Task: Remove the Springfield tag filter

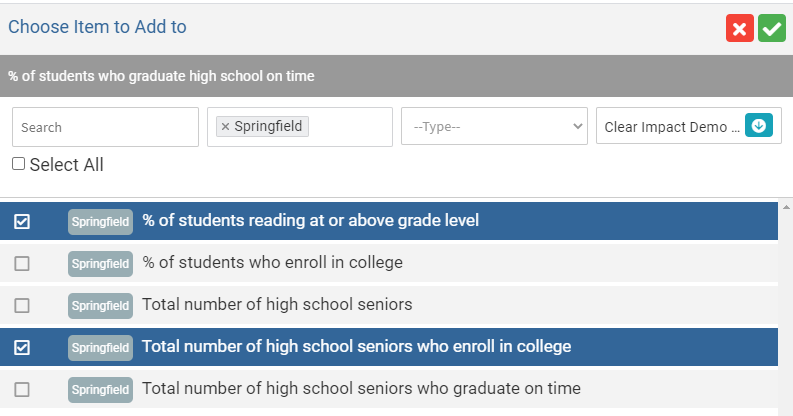Action: [225, 127]
